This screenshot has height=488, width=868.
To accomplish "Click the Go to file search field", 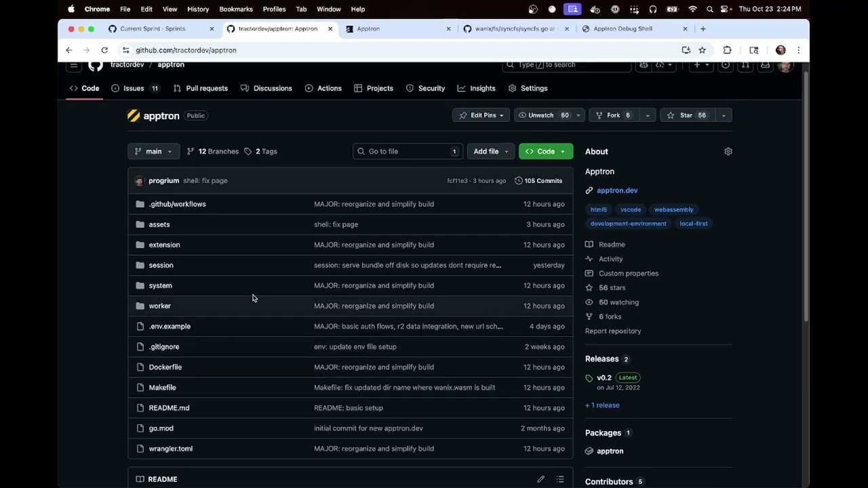I will click(x=408, y=151).
